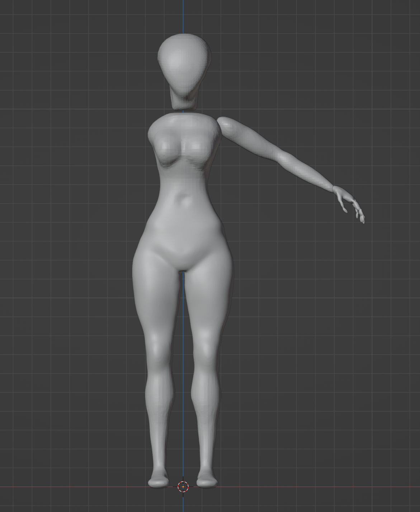Select the model's head mesh
Viewport: 420px width, 512px height.
(x=184, y=71)
